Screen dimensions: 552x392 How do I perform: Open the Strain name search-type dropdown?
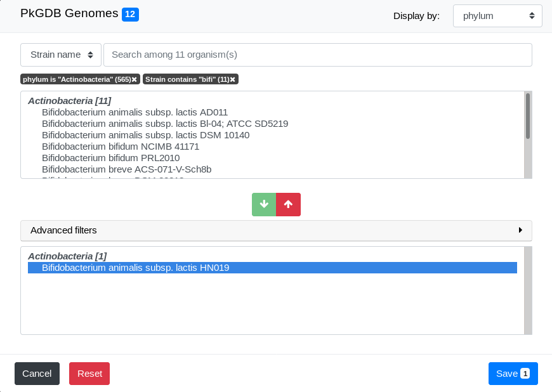pos(61,55)
